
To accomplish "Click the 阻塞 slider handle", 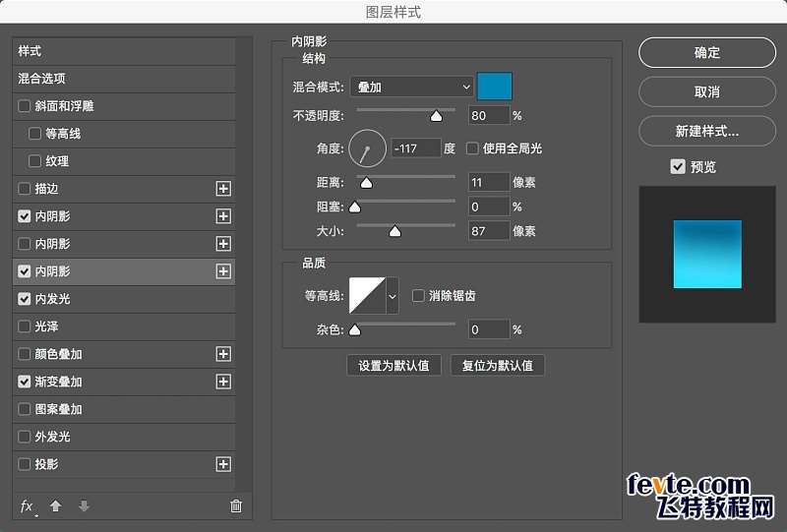I will click(x=355, y=207).
